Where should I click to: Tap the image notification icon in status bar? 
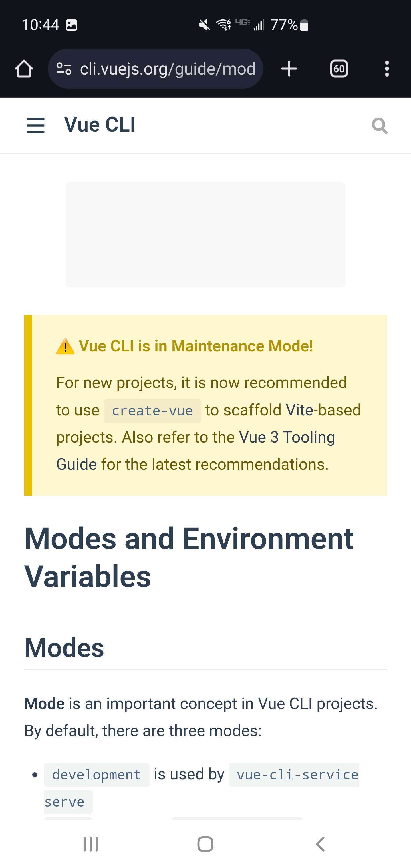71,25
